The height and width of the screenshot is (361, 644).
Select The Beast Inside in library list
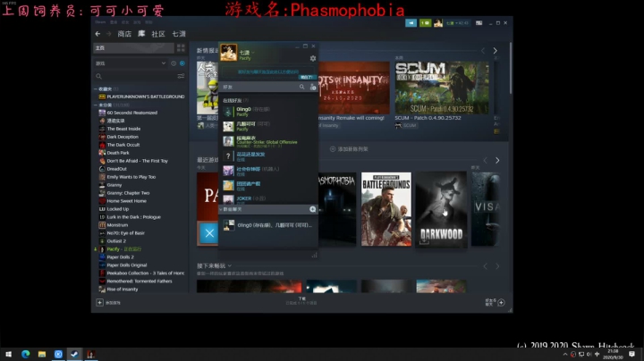[120, 129]
